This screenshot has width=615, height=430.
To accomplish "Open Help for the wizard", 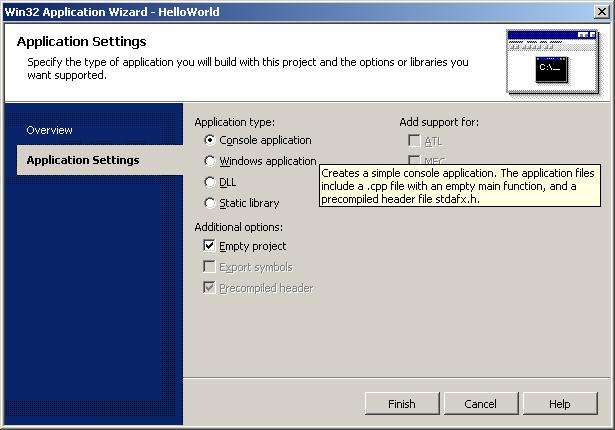I will 559,404.
